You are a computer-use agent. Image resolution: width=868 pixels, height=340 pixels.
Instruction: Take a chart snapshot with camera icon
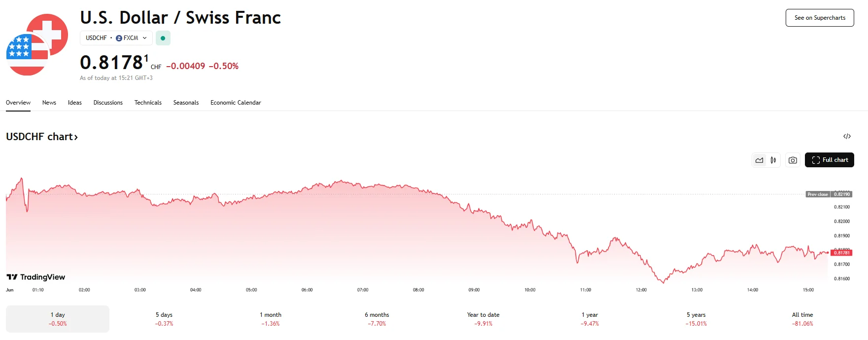click(793, 160)
